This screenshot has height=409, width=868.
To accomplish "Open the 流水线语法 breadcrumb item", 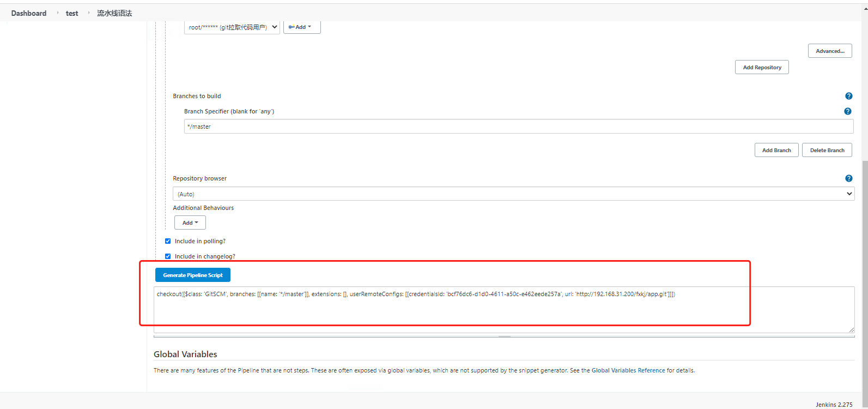I will coord(114,13).
